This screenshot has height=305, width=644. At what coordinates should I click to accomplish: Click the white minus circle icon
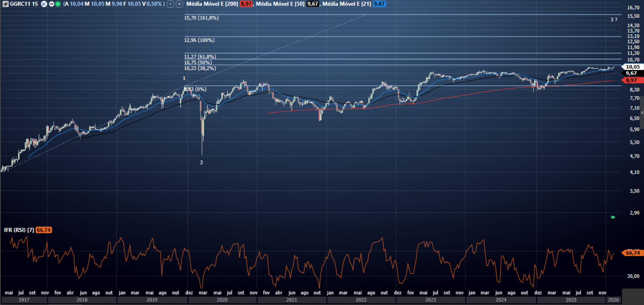point(51,4)
